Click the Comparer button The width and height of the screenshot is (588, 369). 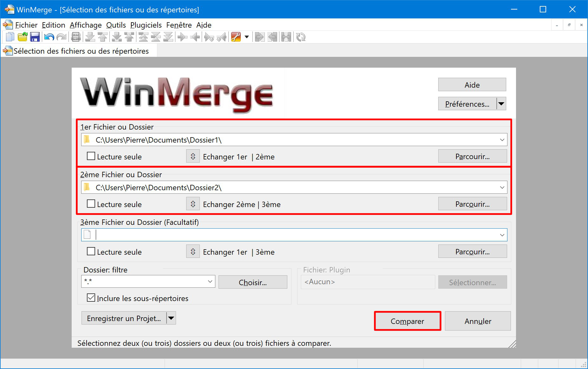407,321
